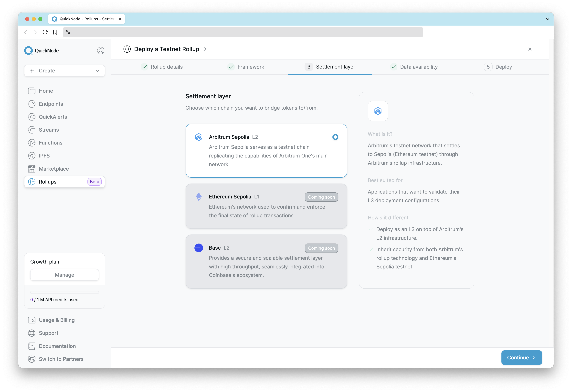Screen dimensions: 572x392
Task: Select Rollups in sidebar
Action: (64, 182)
